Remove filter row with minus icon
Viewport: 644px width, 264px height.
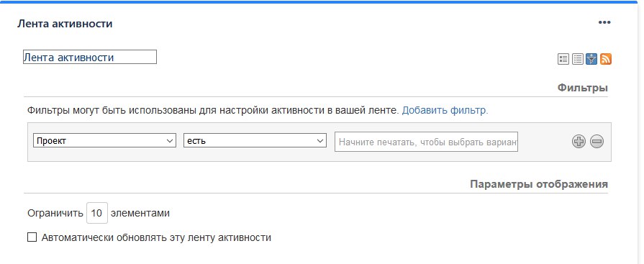(x=597, y=142)
